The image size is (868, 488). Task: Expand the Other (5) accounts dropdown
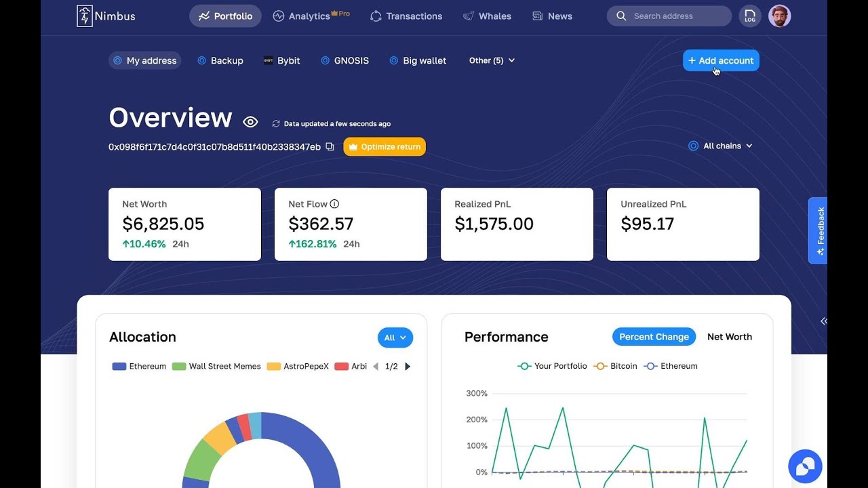coord(492,60)
